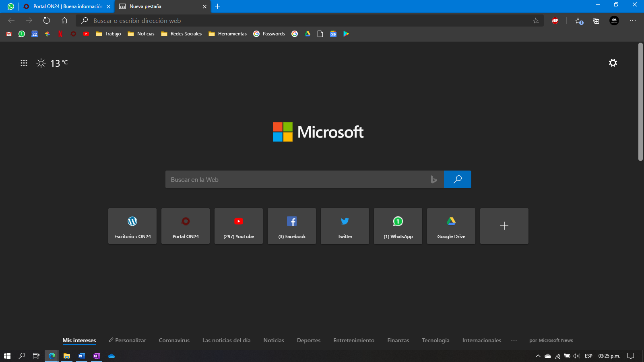Click the page vertical scrollbar
The height and width of the screenshot is (362, 644).
(640, 102)
